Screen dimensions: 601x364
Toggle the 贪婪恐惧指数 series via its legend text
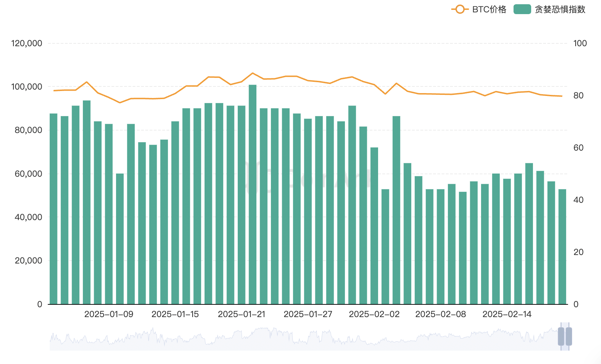tap(560, 10)
